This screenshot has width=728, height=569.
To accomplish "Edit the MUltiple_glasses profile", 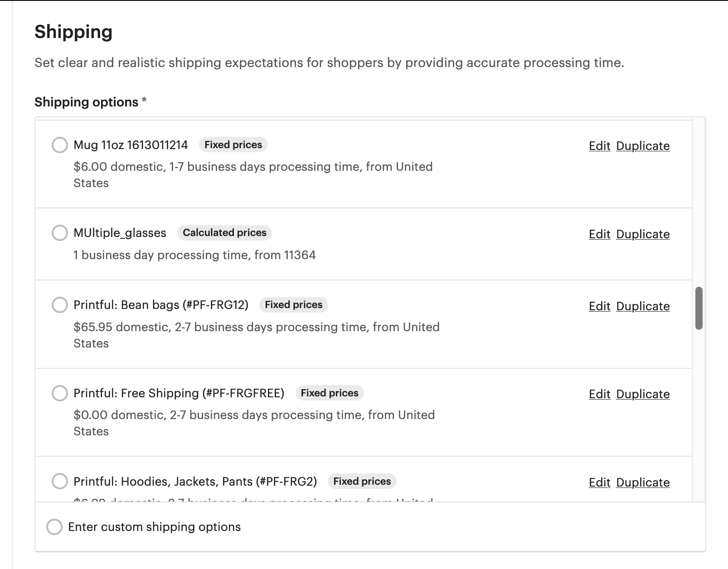I will point(600,234).
